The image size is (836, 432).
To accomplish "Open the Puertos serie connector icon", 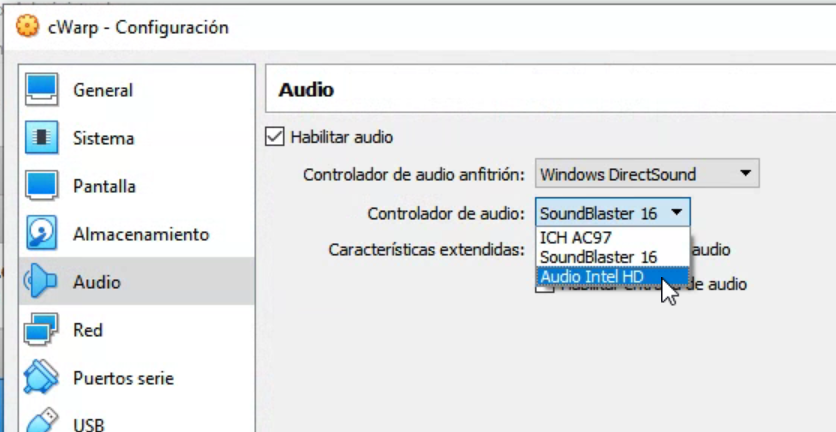I will tap(41, 377).
